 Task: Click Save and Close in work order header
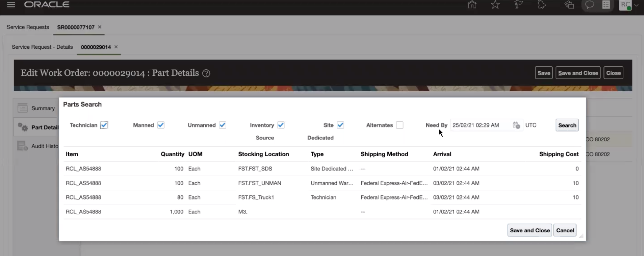tap(578, 73)
